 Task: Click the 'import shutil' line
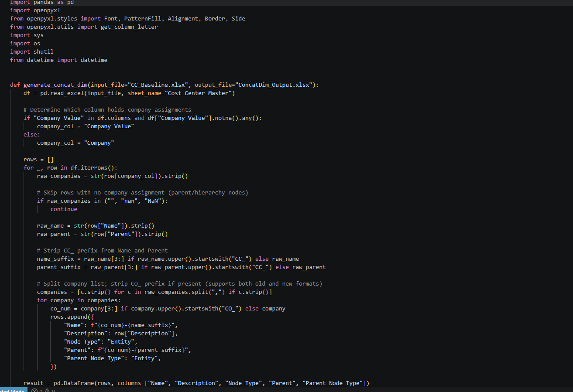(32, 52)
